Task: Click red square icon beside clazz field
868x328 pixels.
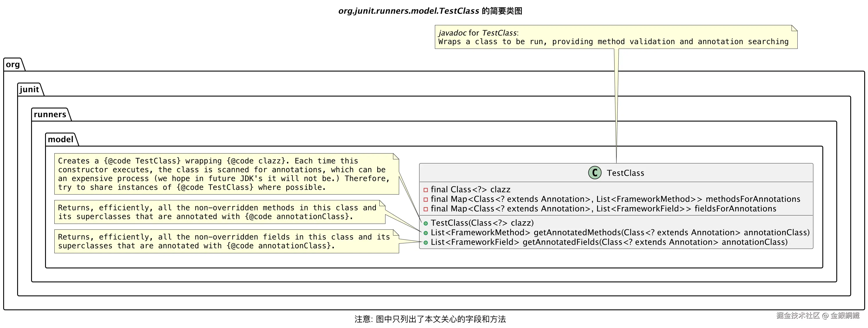Action: (x=426, y=190)
